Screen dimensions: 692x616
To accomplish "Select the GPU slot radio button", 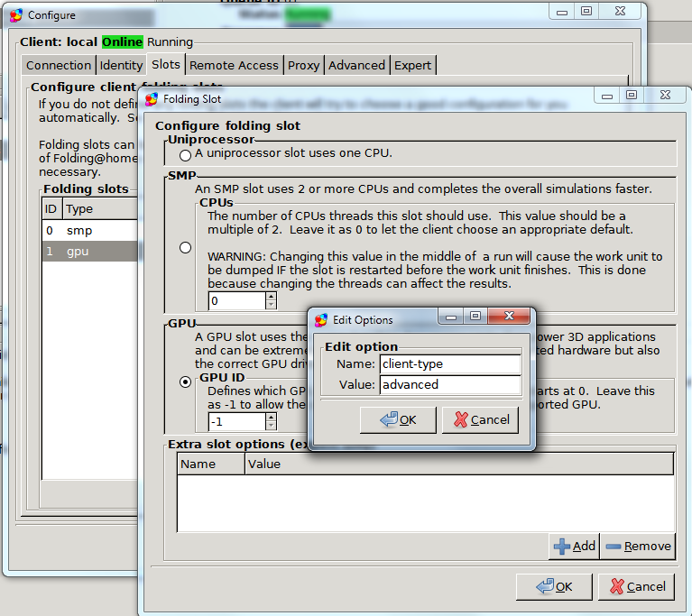I will 185,382.
